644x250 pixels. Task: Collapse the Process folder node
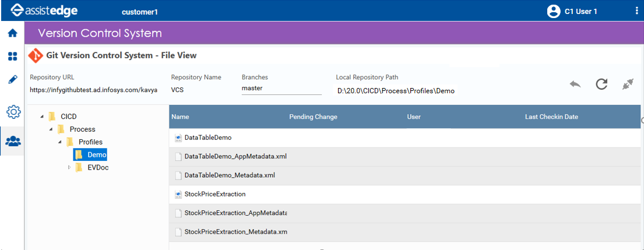51,130
